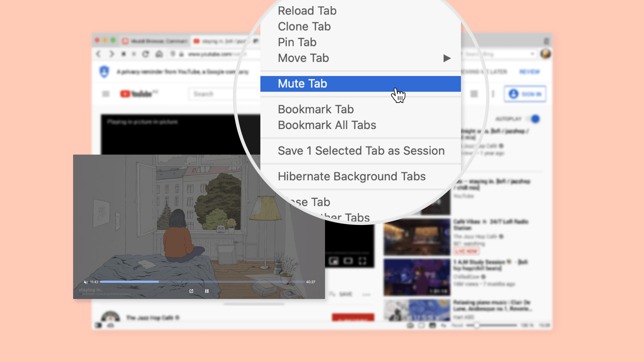Screen dimensions: 644x362
Task: Pause the picture-in-picture video
Action: point(207,291)
